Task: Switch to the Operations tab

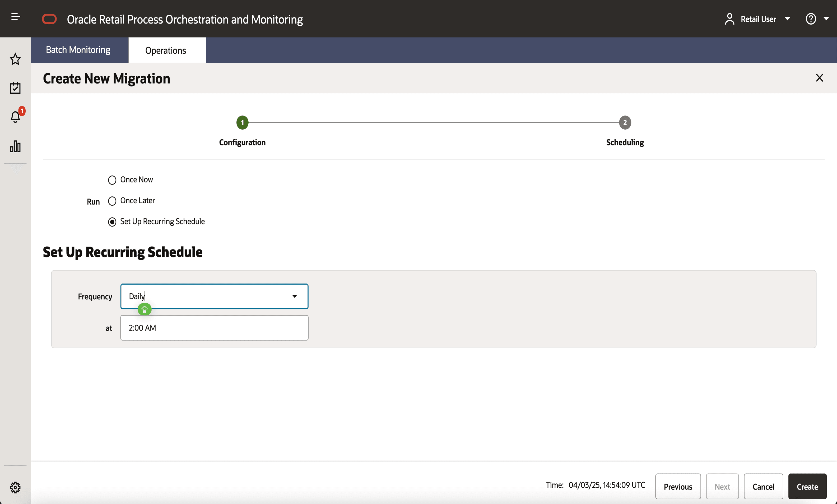Action: pyautogui.click(x=166, y=51)
